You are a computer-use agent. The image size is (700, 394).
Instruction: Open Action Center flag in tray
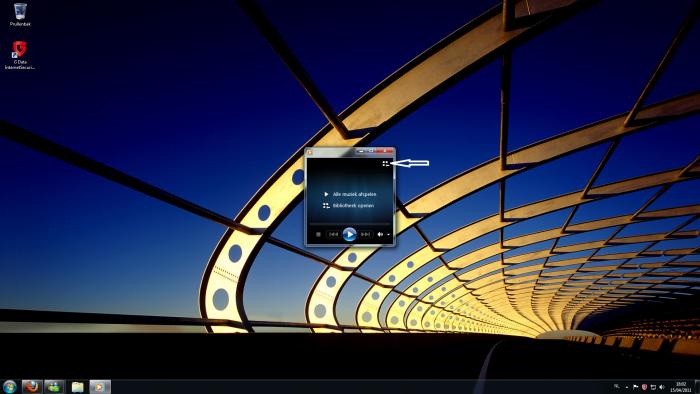click(636, 387)
